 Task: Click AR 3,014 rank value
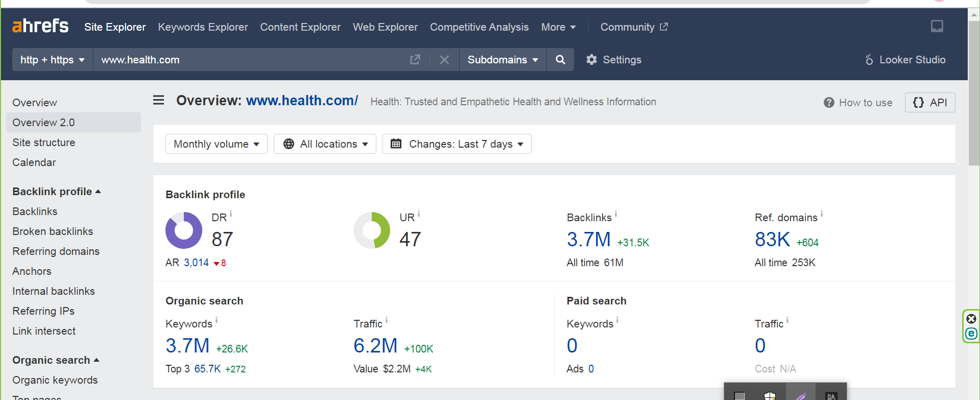pyautogui.click(x=196, y=263)
